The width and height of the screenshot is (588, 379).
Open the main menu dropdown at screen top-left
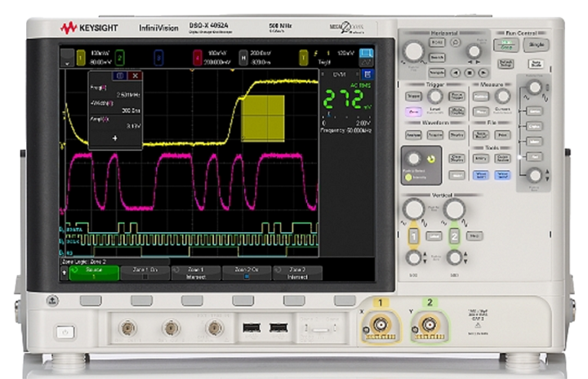point(67,58)
